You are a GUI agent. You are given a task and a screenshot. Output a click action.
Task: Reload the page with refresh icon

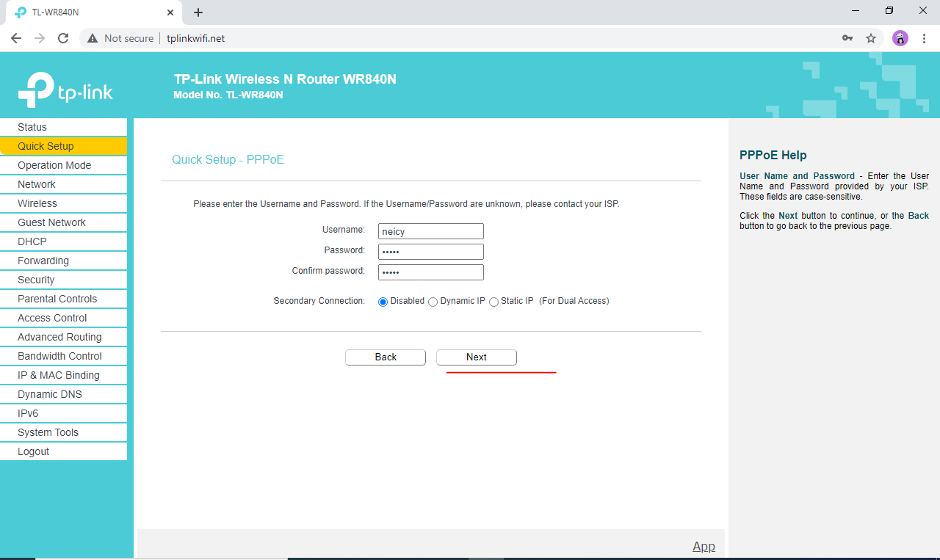coord(63,38)
